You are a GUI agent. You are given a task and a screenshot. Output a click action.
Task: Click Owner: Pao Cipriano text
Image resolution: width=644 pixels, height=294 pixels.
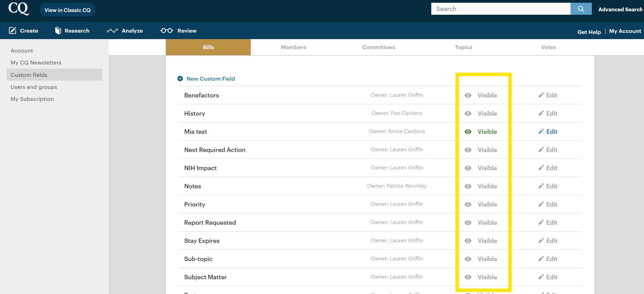[397, 113]
